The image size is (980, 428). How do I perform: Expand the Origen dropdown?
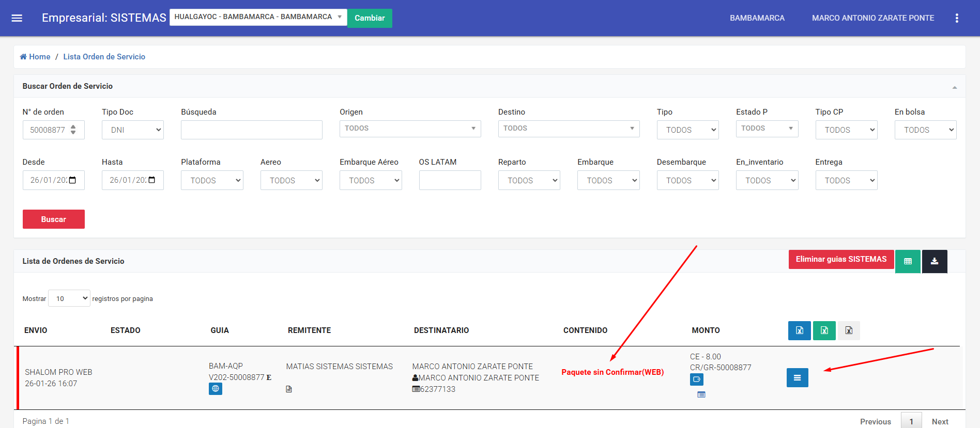coord(410,129)
